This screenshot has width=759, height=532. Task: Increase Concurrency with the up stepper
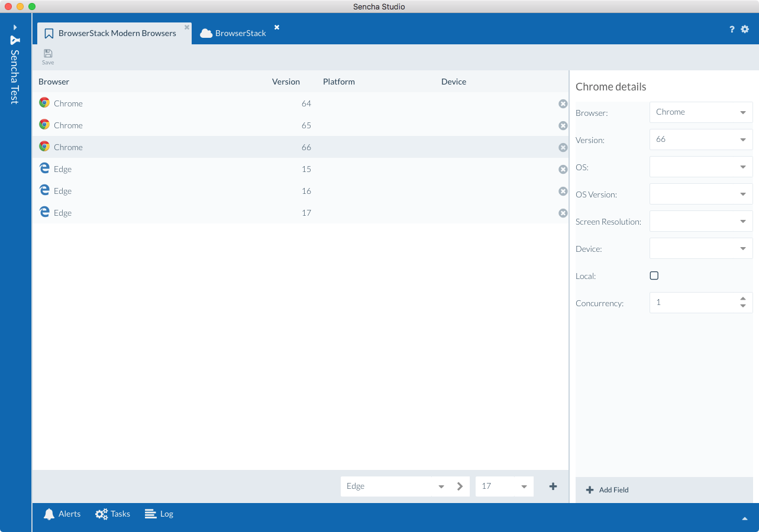[x=743, y=299]
